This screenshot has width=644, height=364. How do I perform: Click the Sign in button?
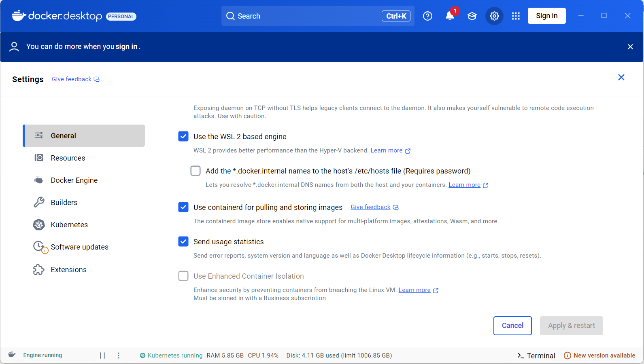(546, 16)
